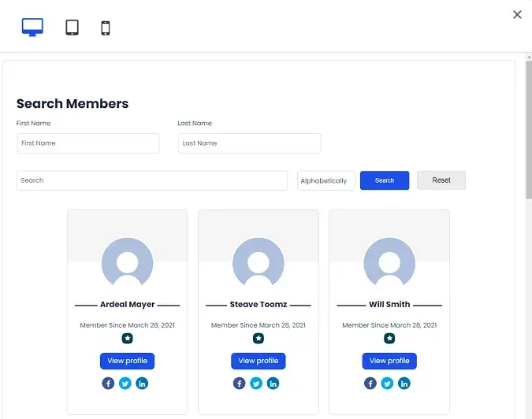Click Steave Toomz's avatar image
This screenshot has height=419, width=532.
pyautogui.click(x=258, y=262)
